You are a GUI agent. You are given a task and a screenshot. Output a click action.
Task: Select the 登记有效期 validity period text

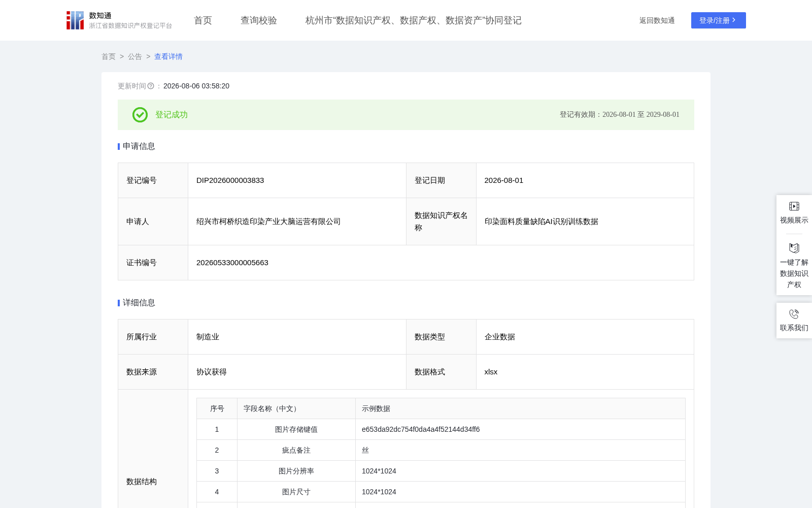click(619, 115)
